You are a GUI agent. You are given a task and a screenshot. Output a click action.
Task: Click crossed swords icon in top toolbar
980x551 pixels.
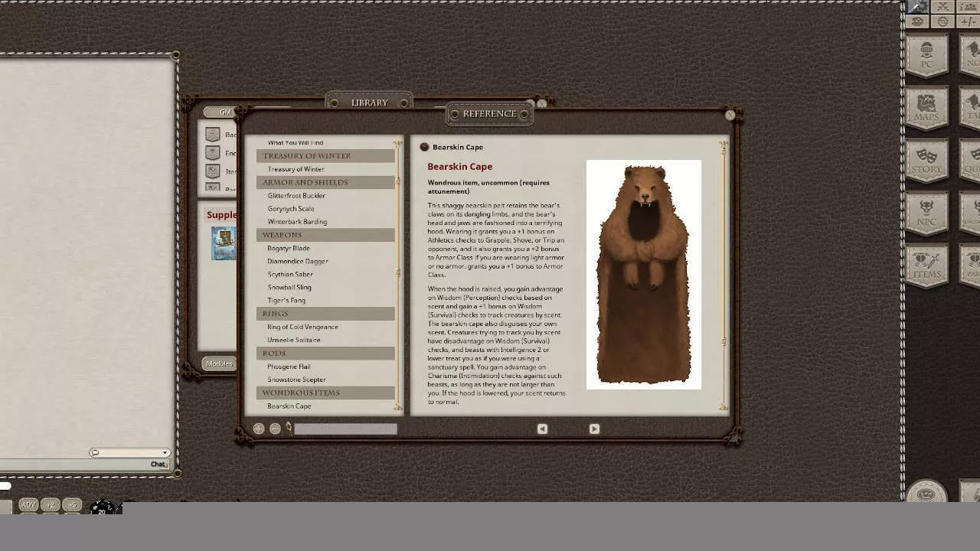943,6
